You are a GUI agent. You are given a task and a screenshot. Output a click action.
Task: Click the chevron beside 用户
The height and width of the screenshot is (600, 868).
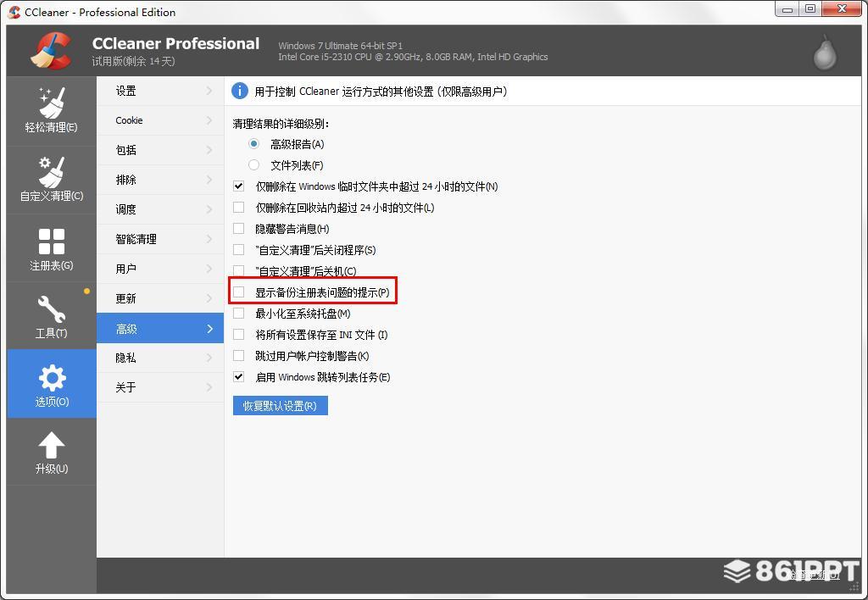[x=209, y=269]
